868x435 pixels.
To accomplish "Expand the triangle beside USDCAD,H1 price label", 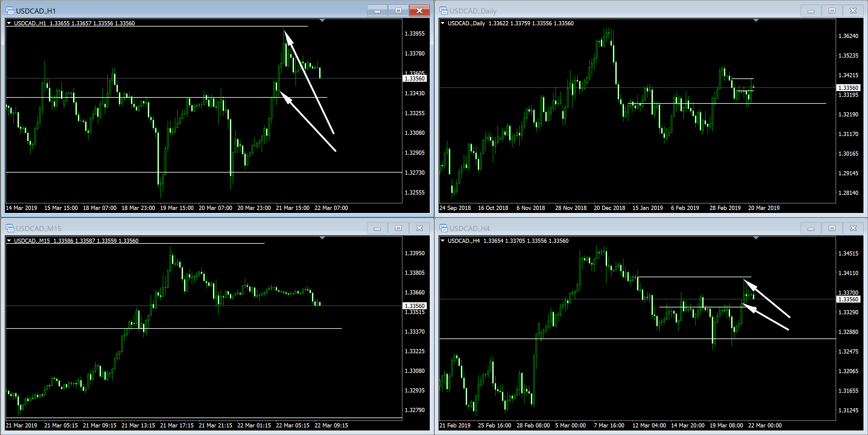I will tap(9, 23).
